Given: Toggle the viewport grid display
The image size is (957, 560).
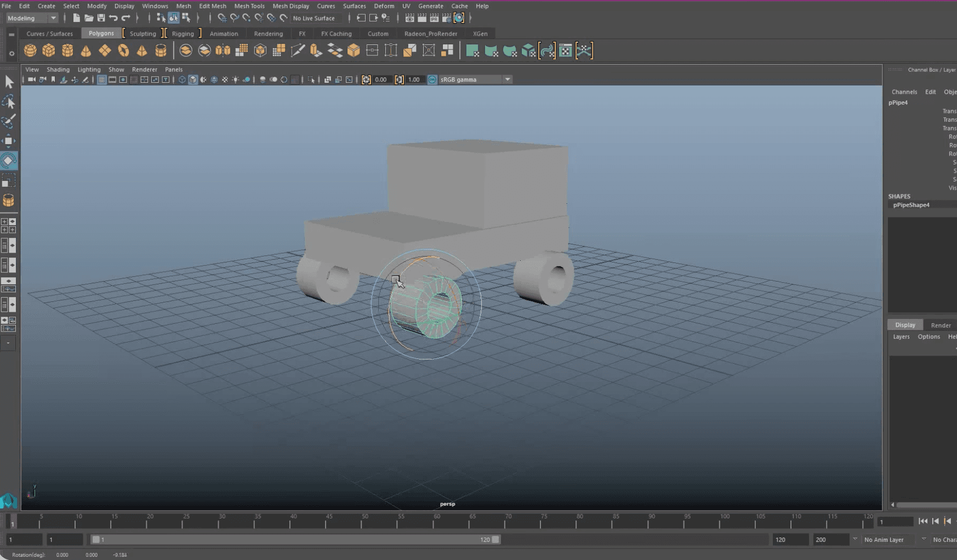Looking at the screenshot, I should tap(101, 79).
